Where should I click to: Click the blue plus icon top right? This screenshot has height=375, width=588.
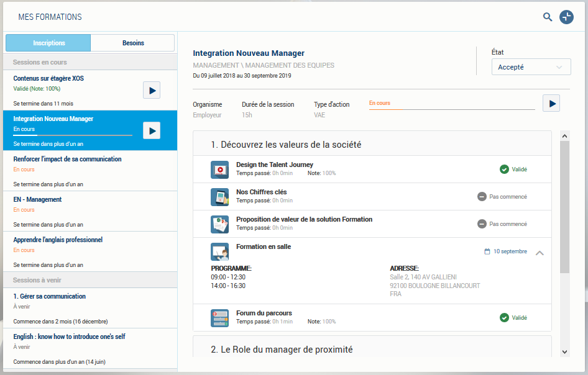click(566, 17)
